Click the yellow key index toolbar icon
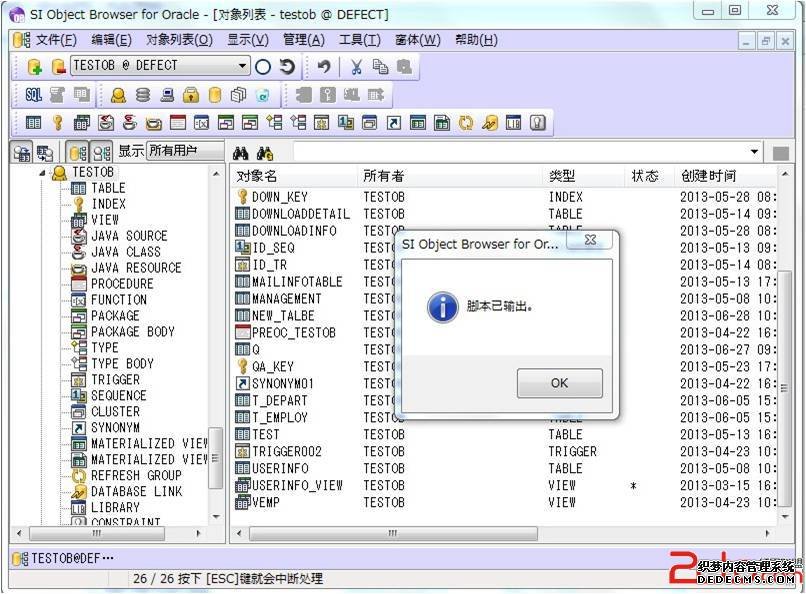 [57, 123]
